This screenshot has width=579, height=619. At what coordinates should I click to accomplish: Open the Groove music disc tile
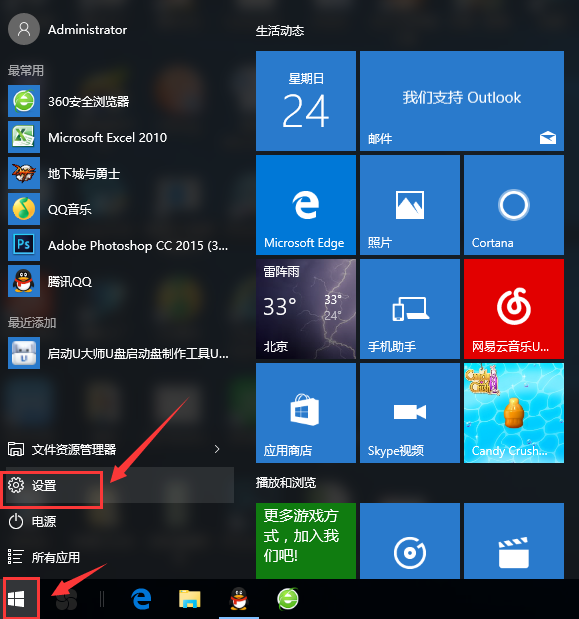[x=410, y=541]
